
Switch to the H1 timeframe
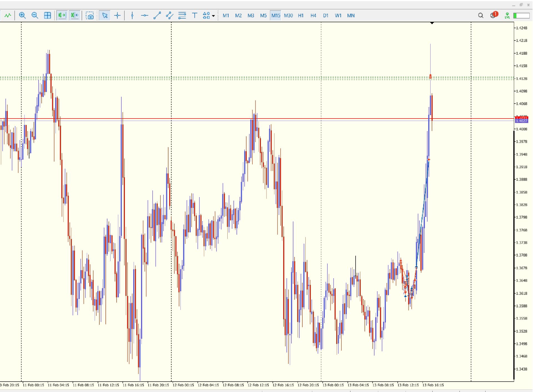click(301, 16)
